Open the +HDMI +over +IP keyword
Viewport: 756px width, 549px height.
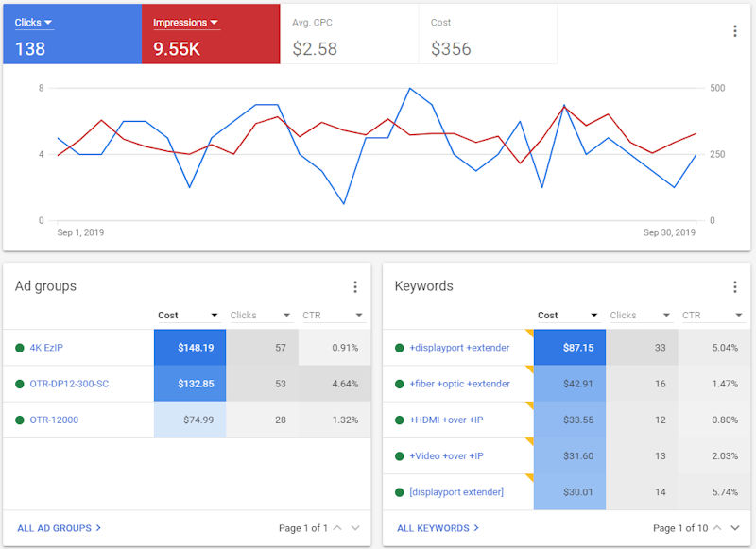(x=446, y=420)
